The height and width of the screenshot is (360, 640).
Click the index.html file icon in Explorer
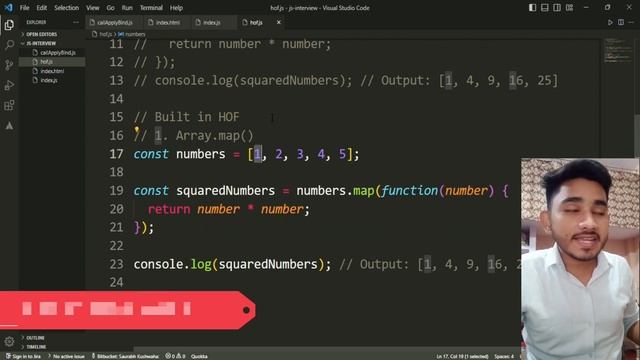point(35,71)
